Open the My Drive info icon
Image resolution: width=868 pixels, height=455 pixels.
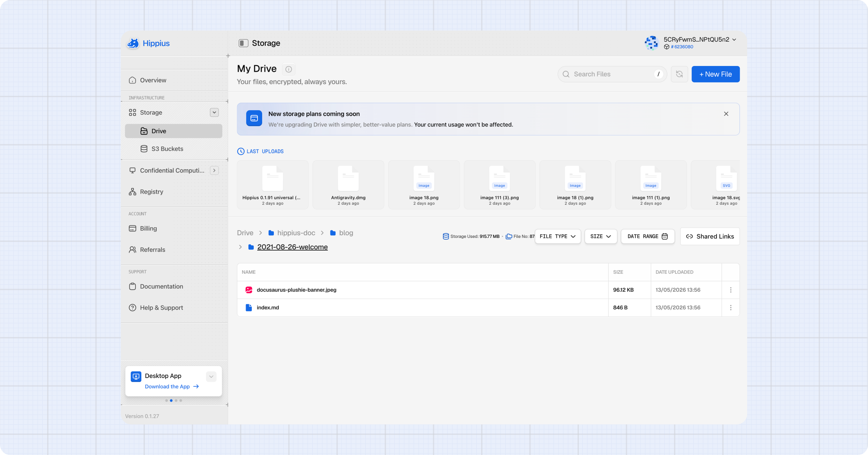[x=288, y=69]
